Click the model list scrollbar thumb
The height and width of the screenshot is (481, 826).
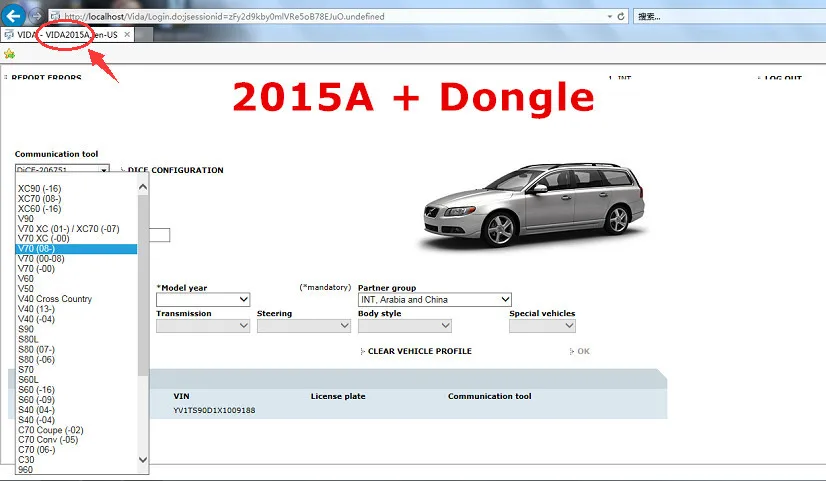143,284
